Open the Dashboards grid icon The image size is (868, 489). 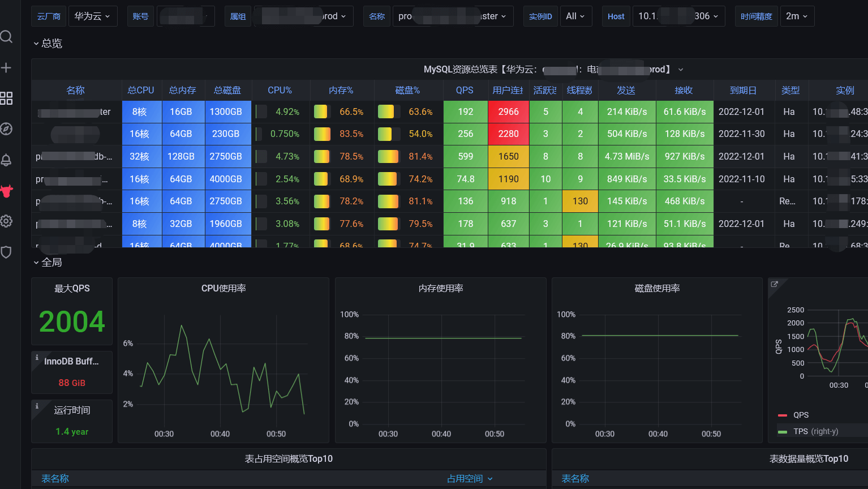pyautogui.click(x=6, y=98)
